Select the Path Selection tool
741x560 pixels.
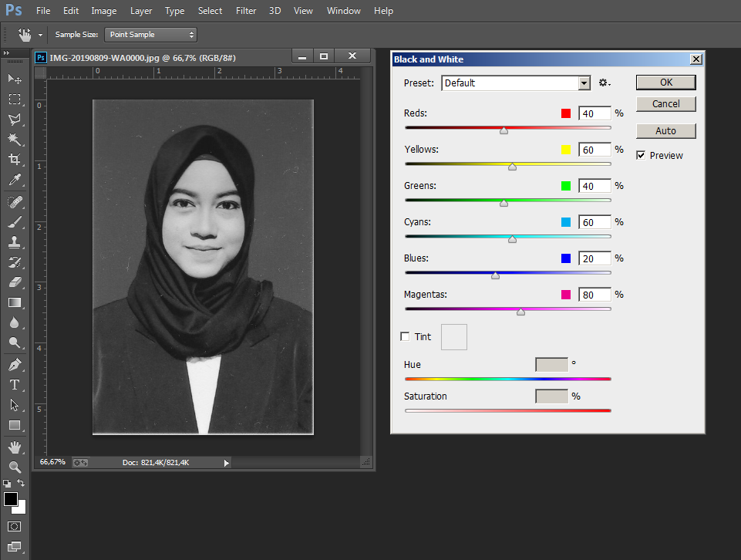[x=15, y=405]
